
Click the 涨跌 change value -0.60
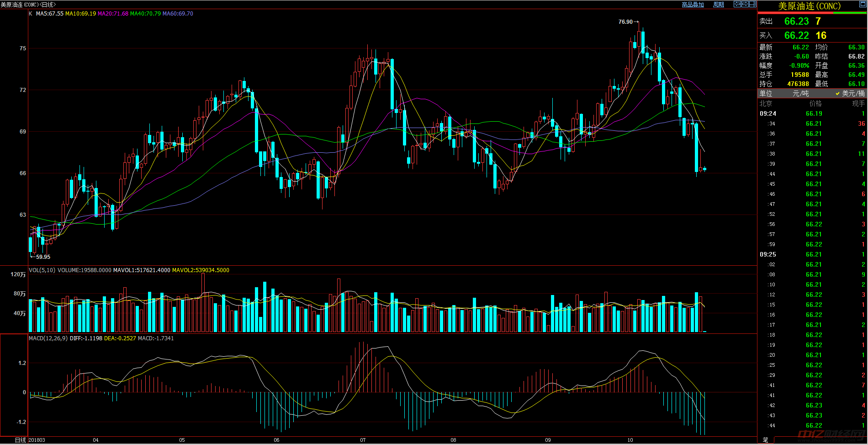(x=802, y=57)
